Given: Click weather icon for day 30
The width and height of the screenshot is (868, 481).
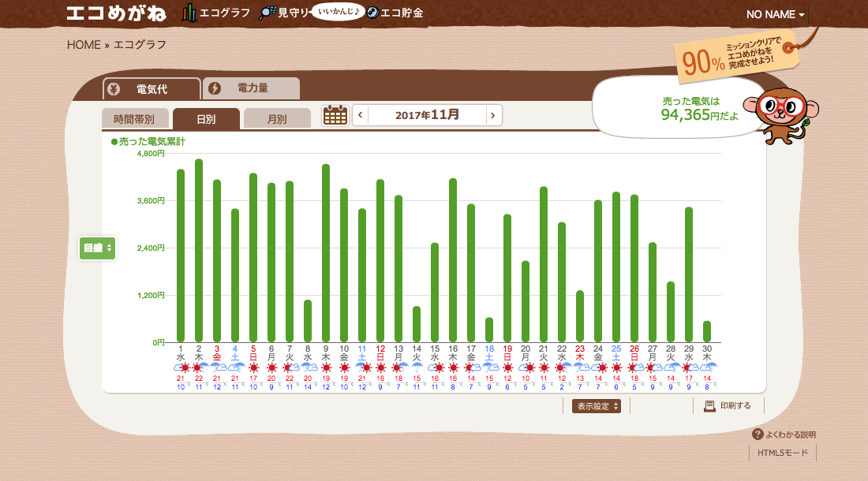Looking at the screenshot, I should 708,367.
